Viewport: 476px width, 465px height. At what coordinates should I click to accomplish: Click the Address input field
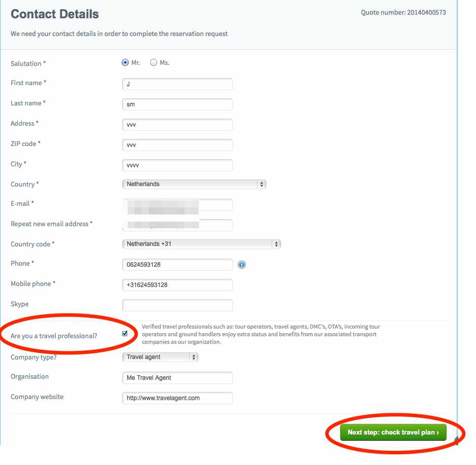[x=176, y=124]
